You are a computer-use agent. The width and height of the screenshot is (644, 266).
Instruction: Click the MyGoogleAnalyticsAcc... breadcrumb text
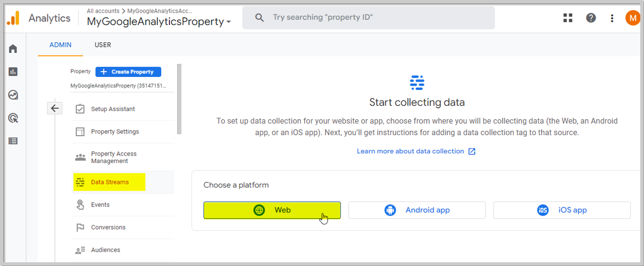pos(158,10)
